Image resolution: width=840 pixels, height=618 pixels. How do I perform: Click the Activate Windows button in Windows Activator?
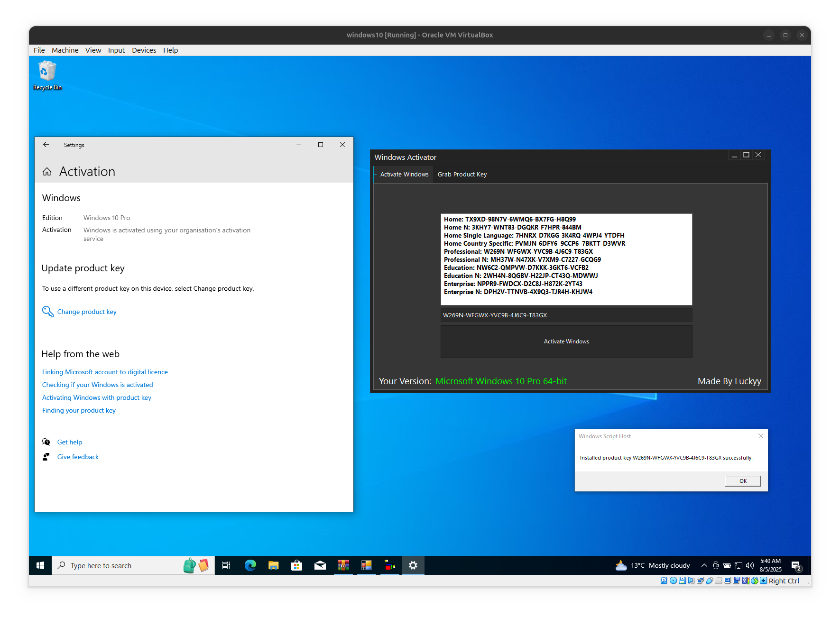point(566,341)
